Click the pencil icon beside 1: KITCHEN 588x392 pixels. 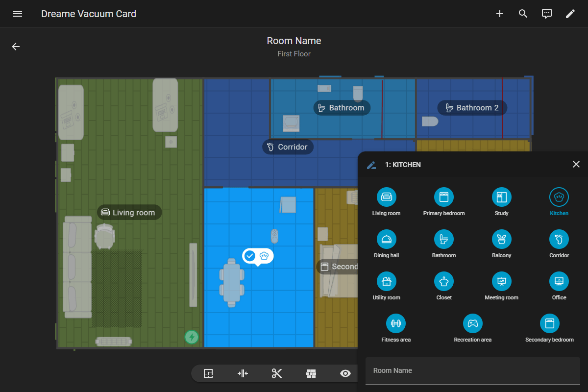click(x=371, y=165)
